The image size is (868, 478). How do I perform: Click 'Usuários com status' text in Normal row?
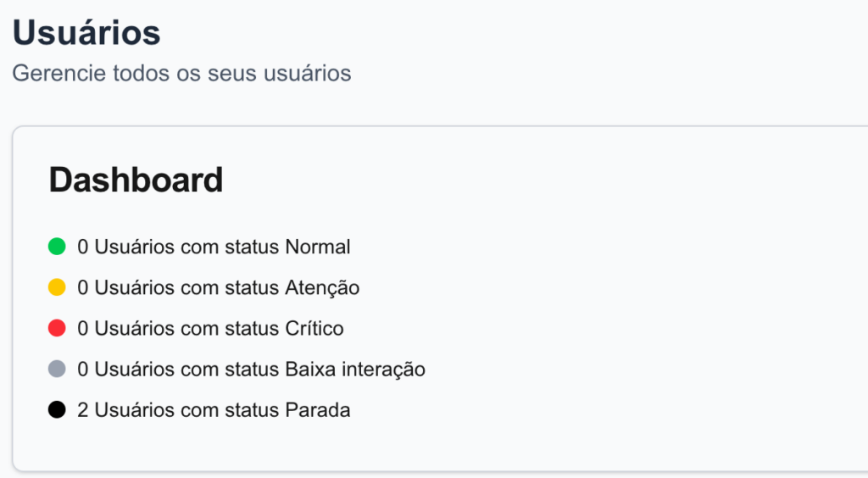[x=187, y=247]
